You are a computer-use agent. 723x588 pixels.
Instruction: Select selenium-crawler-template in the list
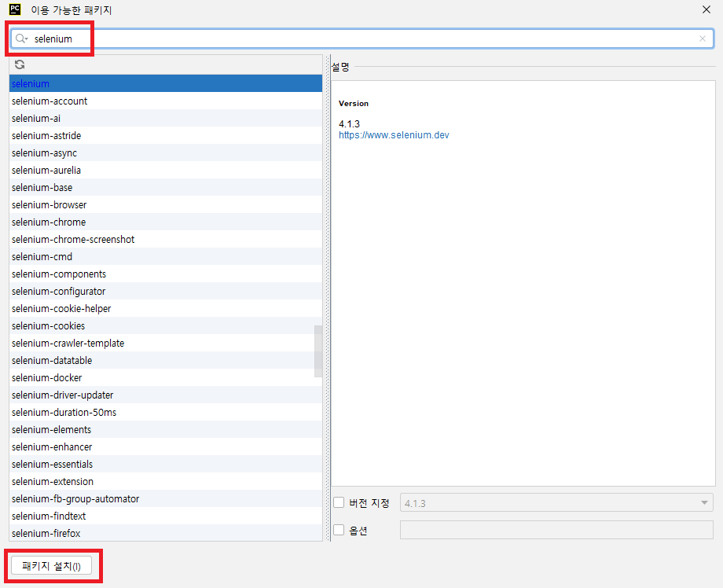point(166,343)
